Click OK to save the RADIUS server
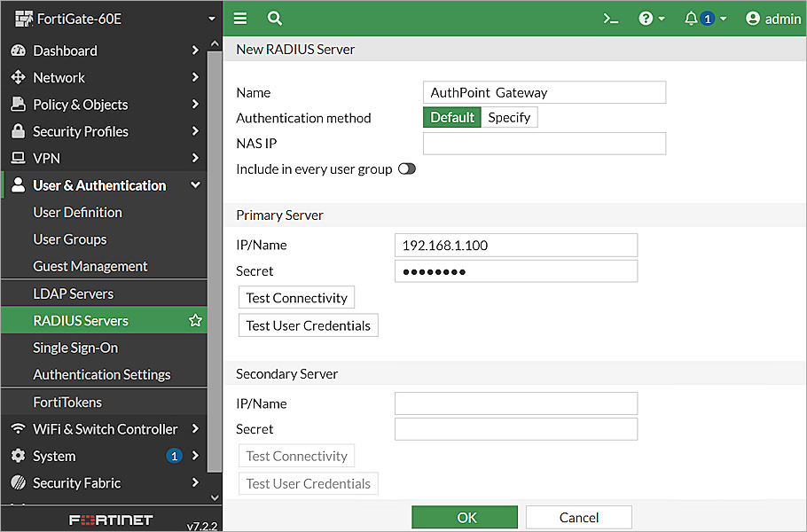The width and height of the screenshot is (807, 532). click(x=464, y=517)
